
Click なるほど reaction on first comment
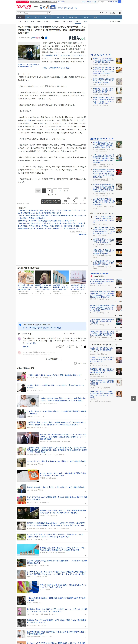[70, 347]
